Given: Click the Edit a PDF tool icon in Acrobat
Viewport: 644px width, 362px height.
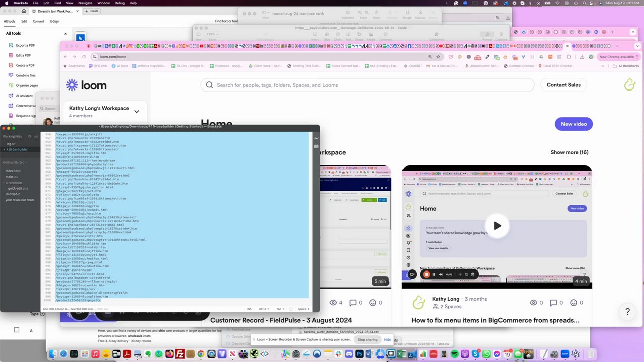Looking at the screenshot, I should coord(11,55).
